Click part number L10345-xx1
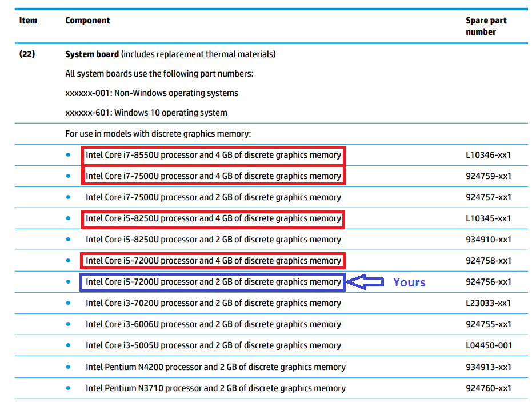Image resolution: width=532 pixels, height=402 pixels. tap(488, 218)
